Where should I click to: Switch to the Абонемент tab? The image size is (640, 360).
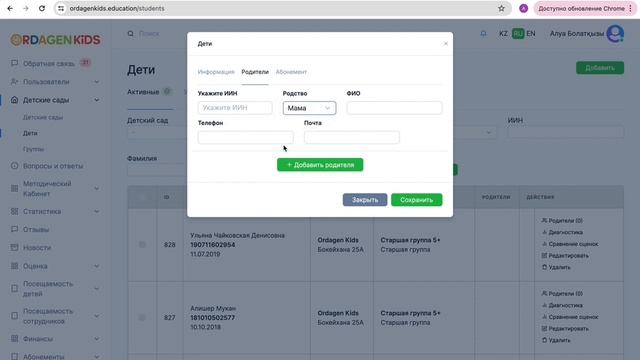tap(291, 72)
